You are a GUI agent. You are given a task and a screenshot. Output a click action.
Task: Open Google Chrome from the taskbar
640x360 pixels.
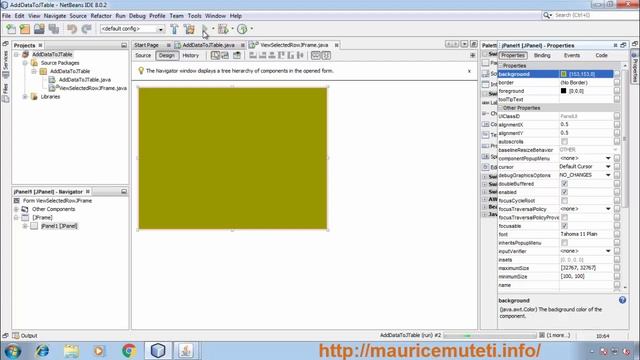pyautogui.click(x=129, y=351)
